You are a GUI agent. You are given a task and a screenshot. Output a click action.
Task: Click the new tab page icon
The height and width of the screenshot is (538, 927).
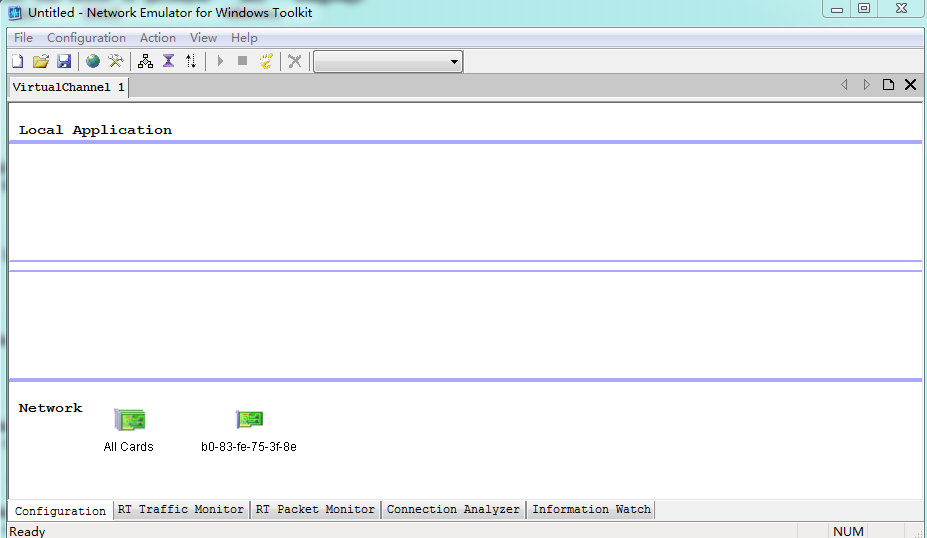889,85
